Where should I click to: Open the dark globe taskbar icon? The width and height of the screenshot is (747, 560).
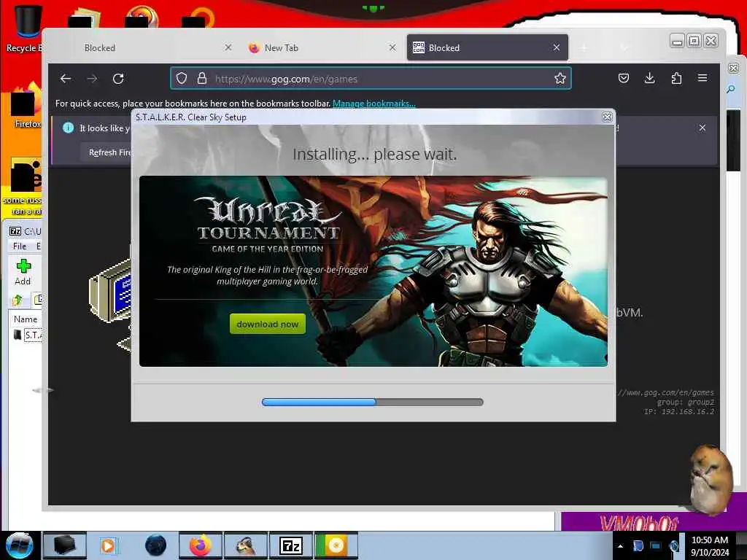(155, 545)
